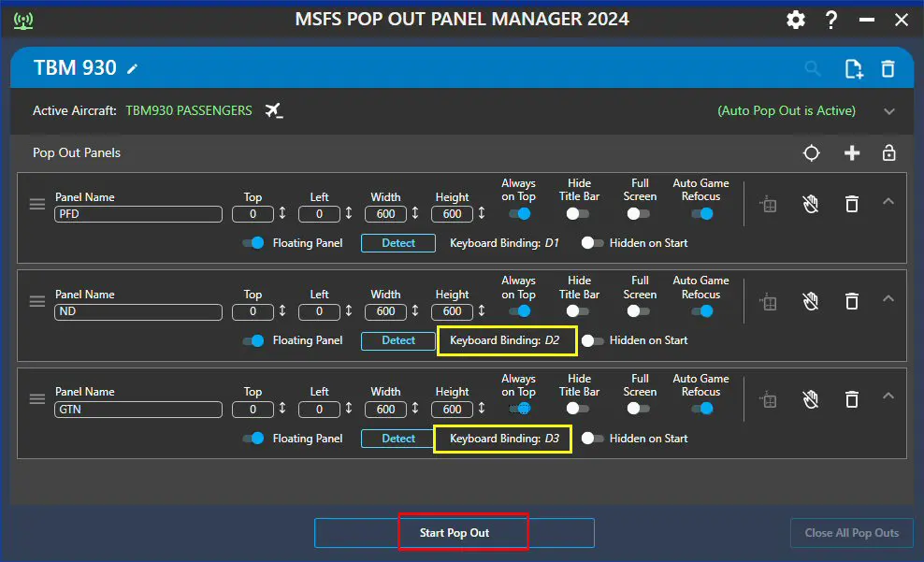
Task: Delete the TBM 930 profile
Action: point(888,69)
